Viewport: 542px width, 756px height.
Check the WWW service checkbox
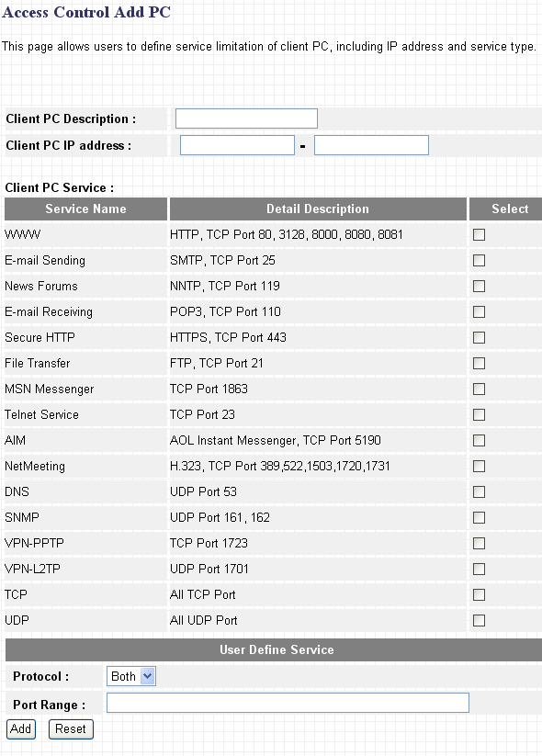click(x=479, y=235)
